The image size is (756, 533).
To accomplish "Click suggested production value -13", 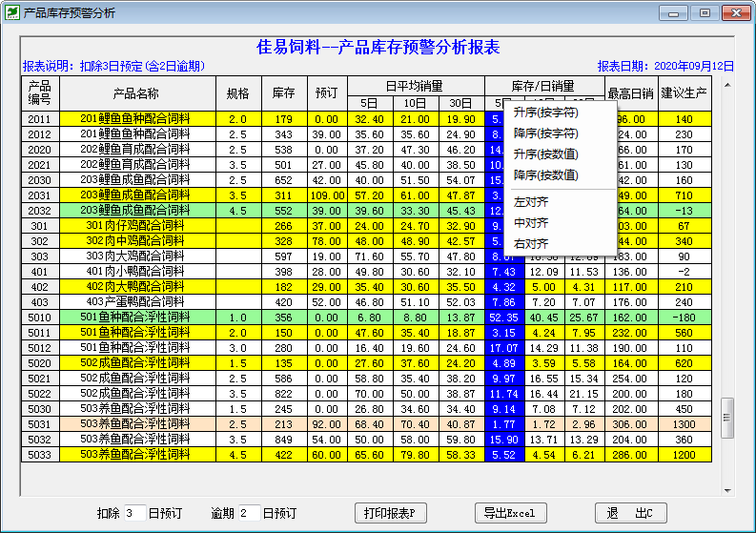I will [x=684, y=211].
